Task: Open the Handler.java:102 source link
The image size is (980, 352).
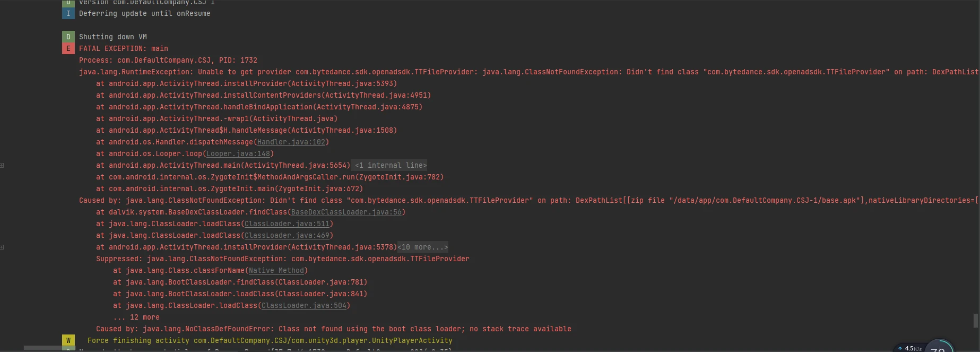Action: click(x=291, y=142)
